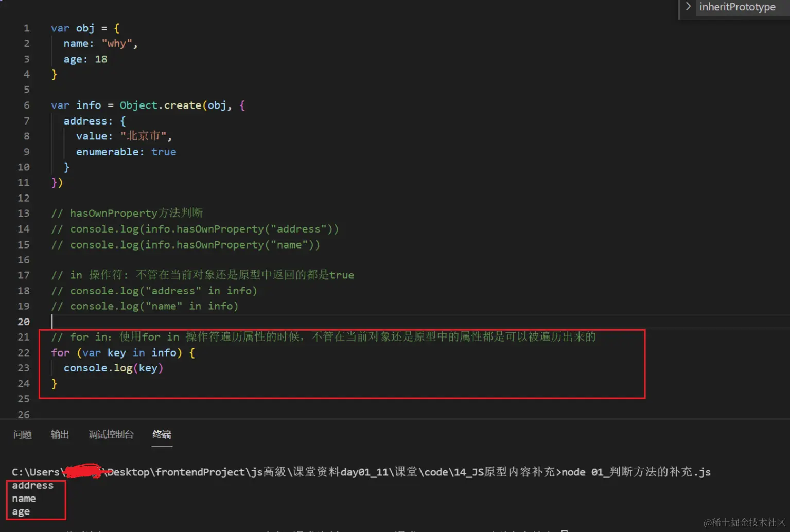Screen dimensions: 790x532
Task: Click the name: "why" property line
Action: tap(100, 44)
